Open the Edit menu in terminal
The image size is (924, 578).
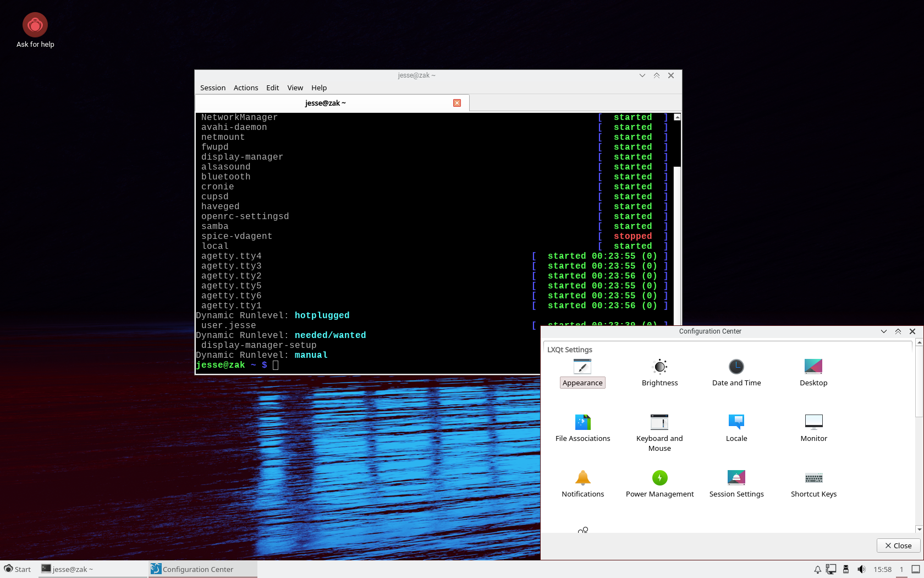click(273, 88)
